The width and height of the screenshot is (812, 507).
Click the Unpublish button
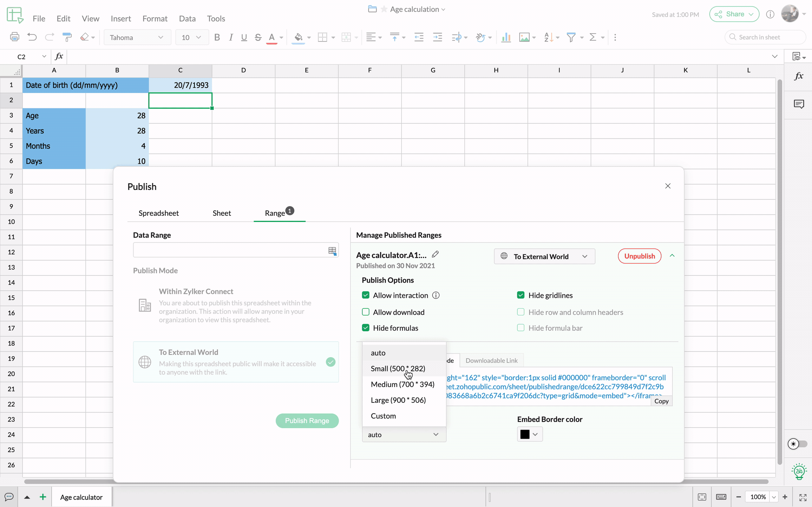[x=639, y=256]
